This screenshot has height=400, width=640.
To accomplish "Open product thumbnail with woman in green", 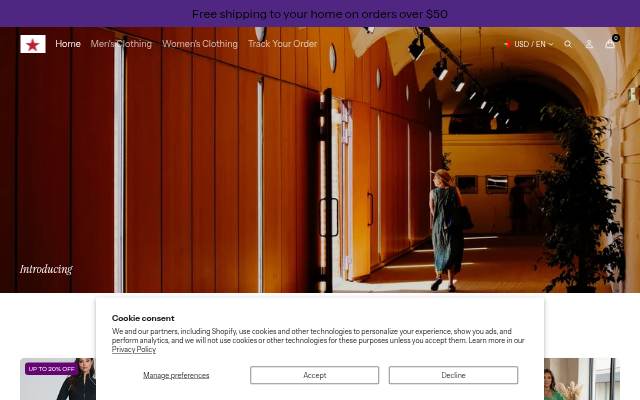I will (582, 379).
